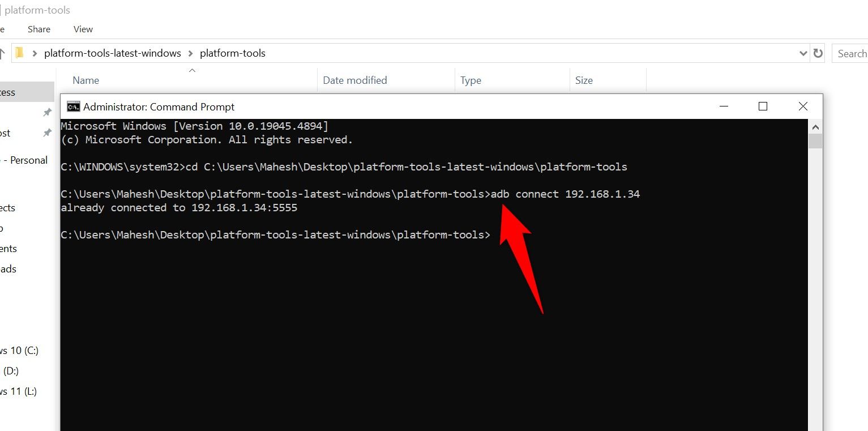
Task: Select the Windows 10 (C:) drive
Action: [x=19, y=350]
